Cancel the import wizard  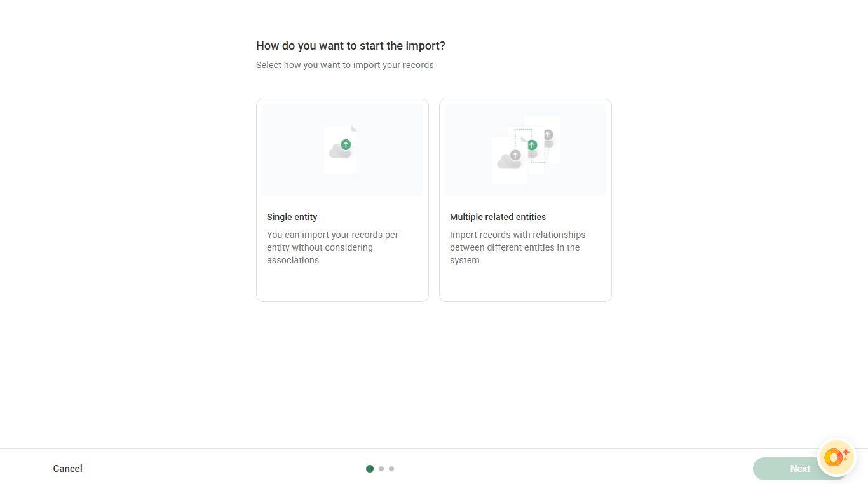[67, 469]
